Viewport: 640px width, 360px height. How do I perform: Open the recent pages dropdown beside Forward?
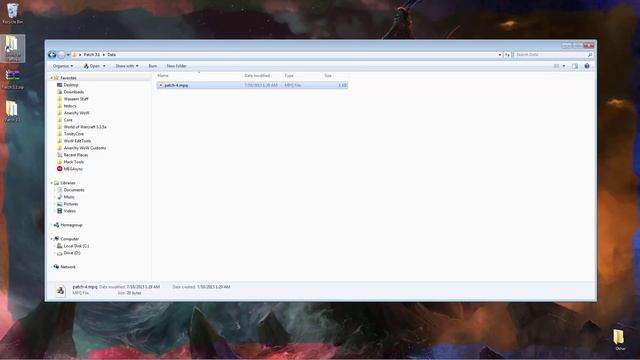(x=68, y=55)
